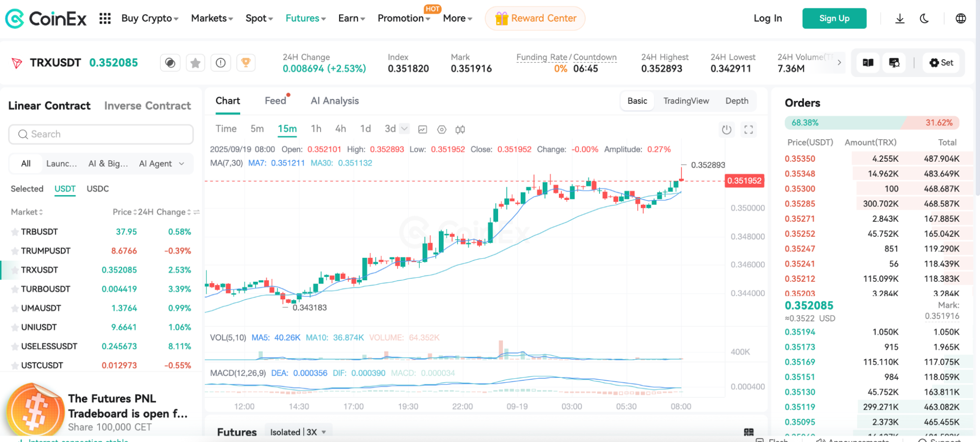
Task: Filter markets by AI Agent
Action: click(x=155, y=164)
